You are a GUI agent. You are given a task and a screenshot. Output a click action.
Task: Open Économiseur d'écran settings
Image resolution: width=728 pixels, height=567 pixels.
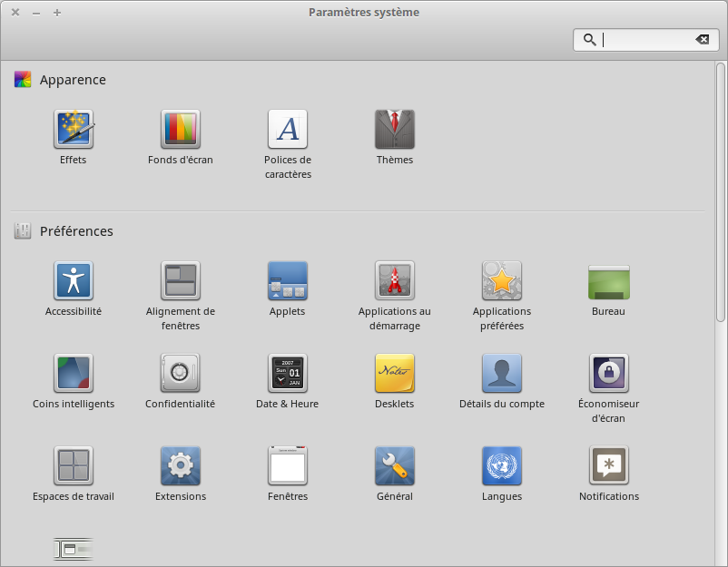pyautogui.click(x=609, y=374)
